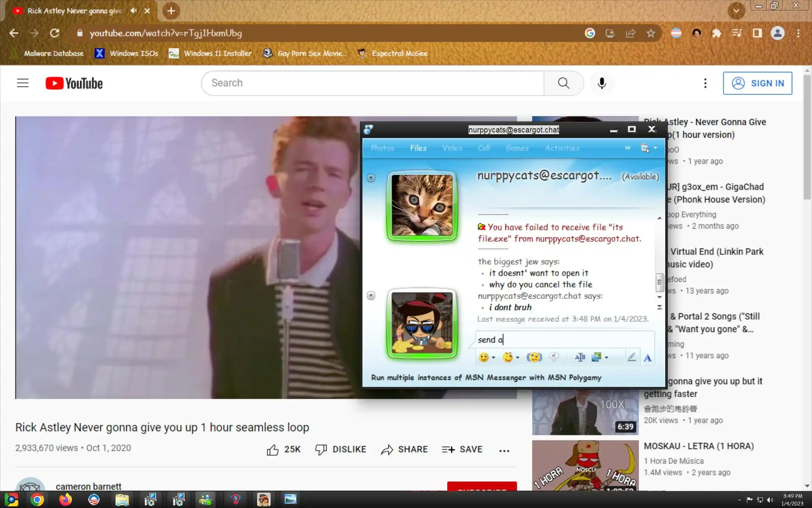
Task: Bookmark this page with the star icon
Action: click(x=650, y=33)
